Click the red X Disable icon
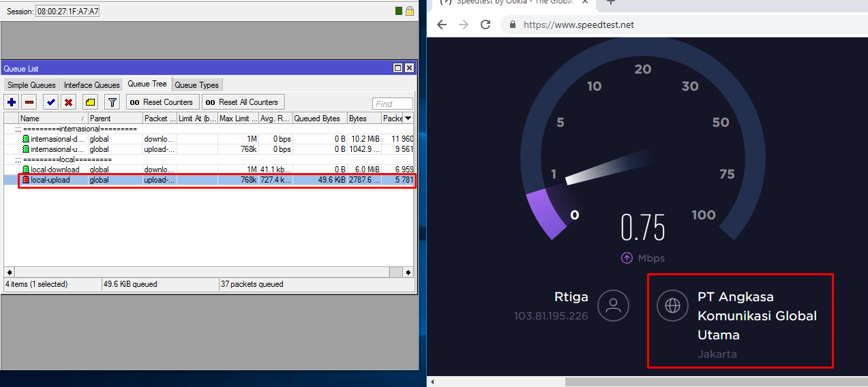Screen dimensions: 868x387 point(68,102)
